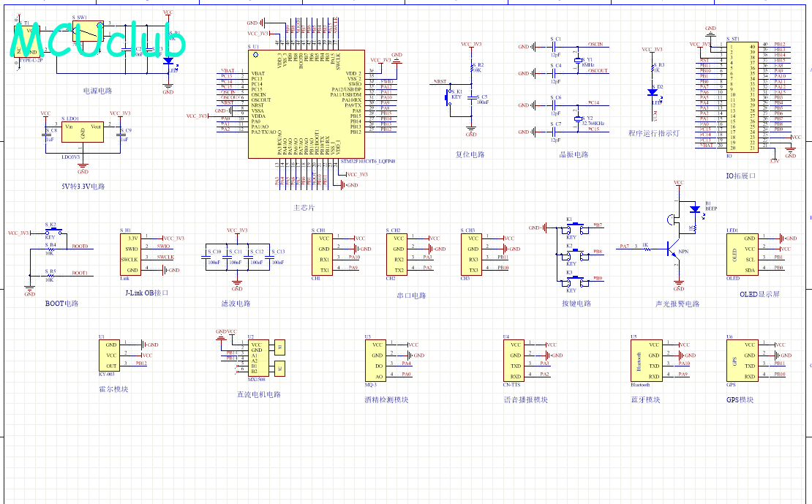This screenshot has width=812, height=504.
Task: Select the STM32F103C8T6 main chip symbol
Action: pyautogui.click(x=307, y=104)
